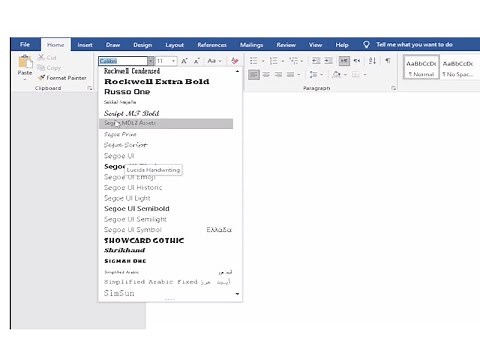Click the font list scroll-up arrow
This screenshot has width=480, height=360.
coord(237,71)
